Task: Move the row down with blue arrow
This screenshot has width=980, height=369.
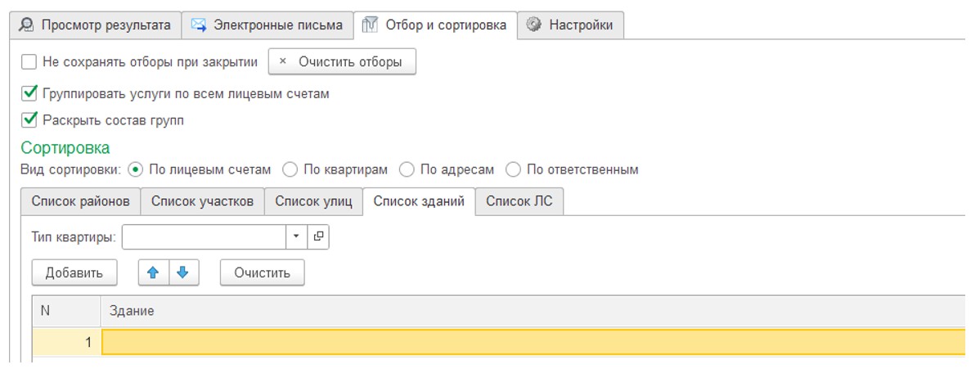Action: tap(183, 272)
